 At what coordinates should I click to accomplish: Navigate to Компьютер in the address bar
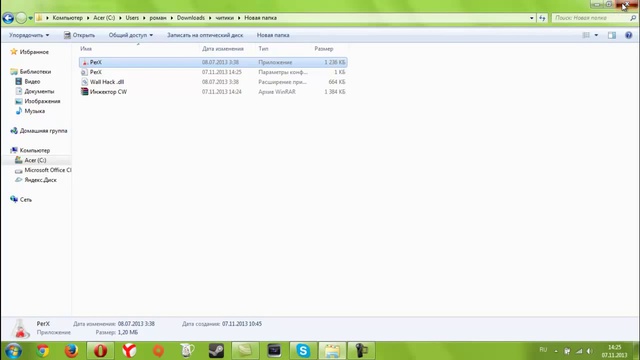67,18
